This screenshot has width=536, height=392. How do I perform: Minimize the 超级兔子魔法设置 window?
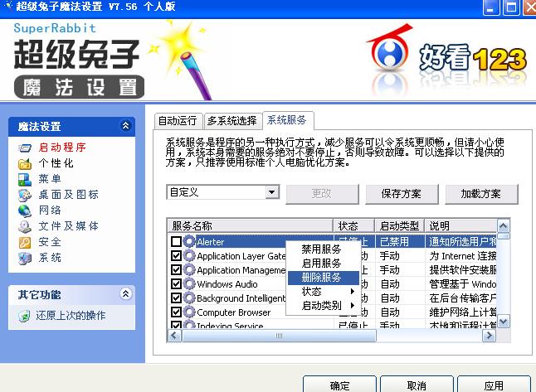(x=490, y=7)
